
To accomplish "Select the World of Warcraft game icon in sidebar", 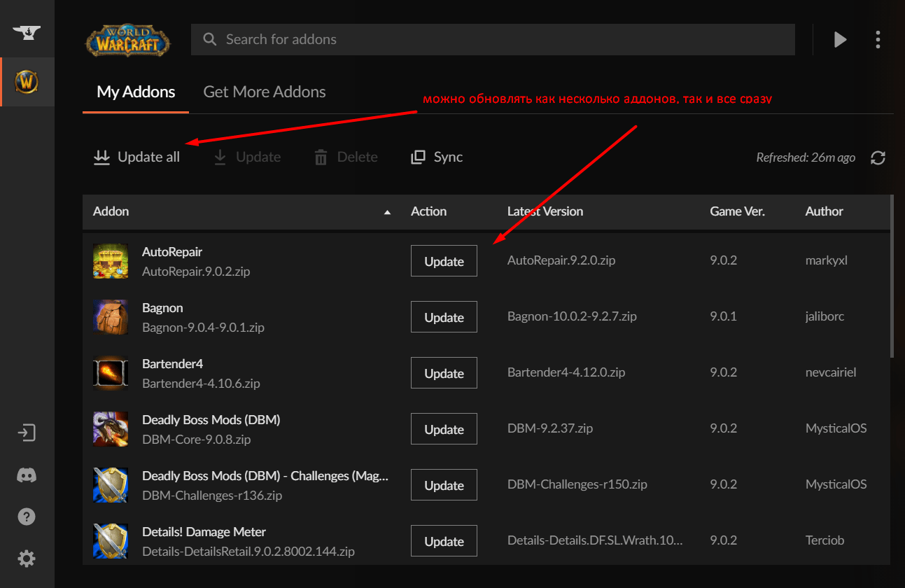I will click(27, 82).
